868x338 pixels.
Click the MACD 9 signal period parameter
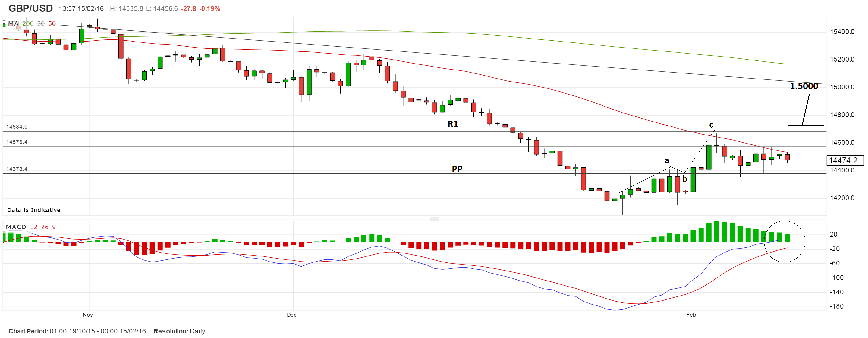[x=54, y=227]
